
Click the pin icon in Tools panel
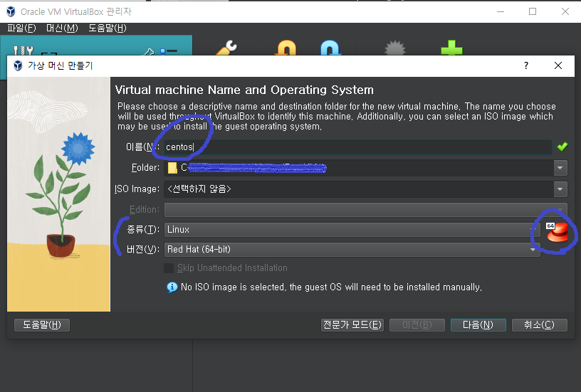[x=149, y=51]
